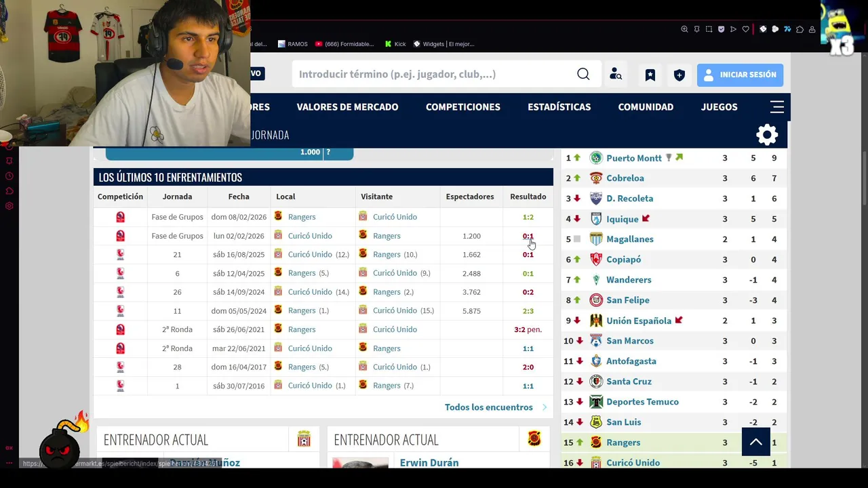868x488 pixels.
Task: Open the extensions cube in the browser sidebar
Action: point(9,191)
